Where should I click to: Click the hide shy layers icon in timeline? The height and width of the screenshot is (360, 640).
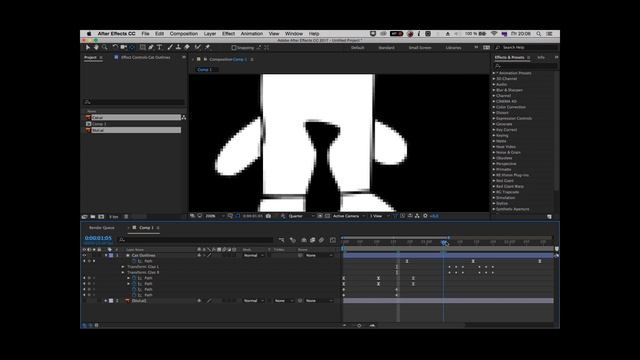pos(304,240)
